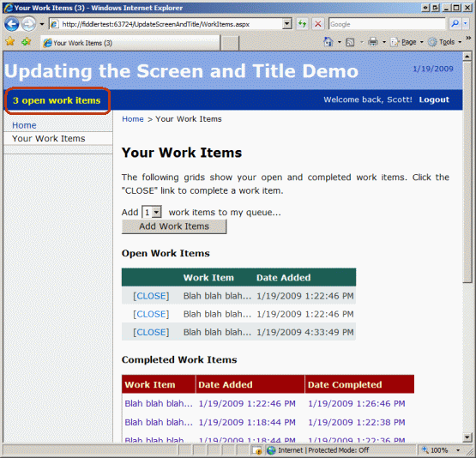Click Add to Favorites star-plus icon
476x458 pixels.
pos(27,41)
